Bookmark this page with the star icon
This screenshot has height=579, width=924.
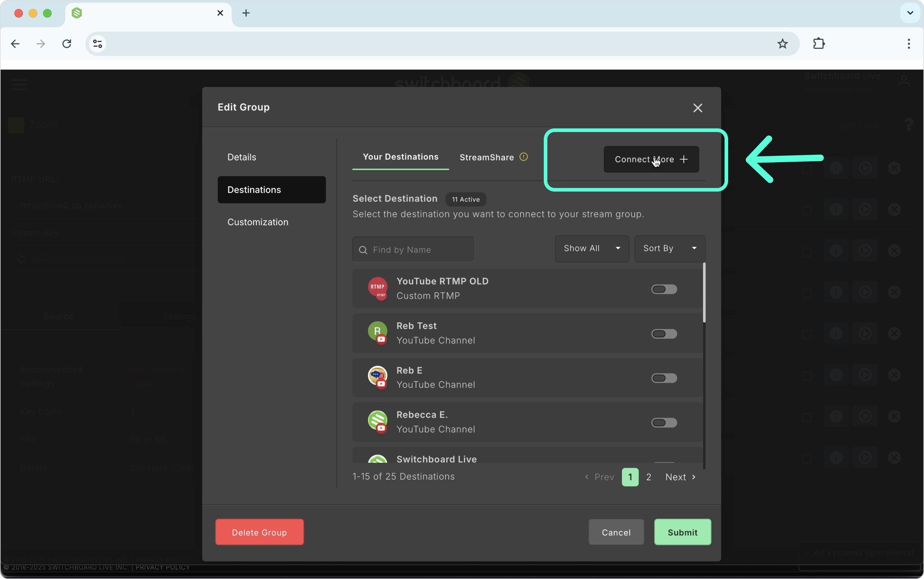pos(782,44)
